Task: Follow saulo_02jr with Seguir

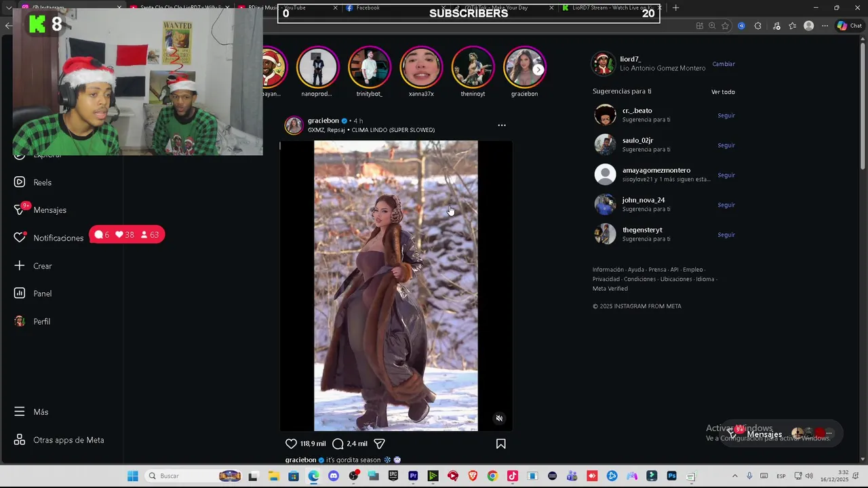Action: coord(726,145)
